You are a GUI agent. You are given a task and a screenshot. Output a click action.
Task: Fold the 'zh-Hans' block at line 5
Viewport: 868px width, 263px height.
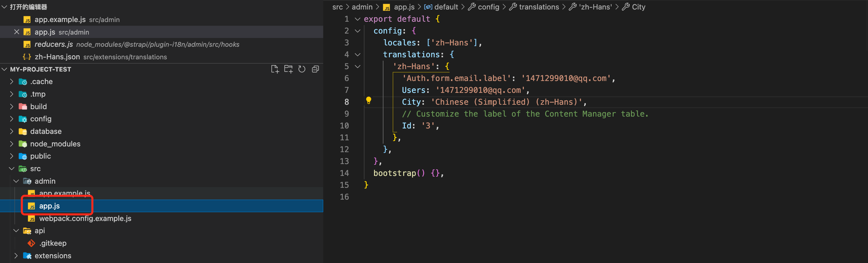pos(357,66)
